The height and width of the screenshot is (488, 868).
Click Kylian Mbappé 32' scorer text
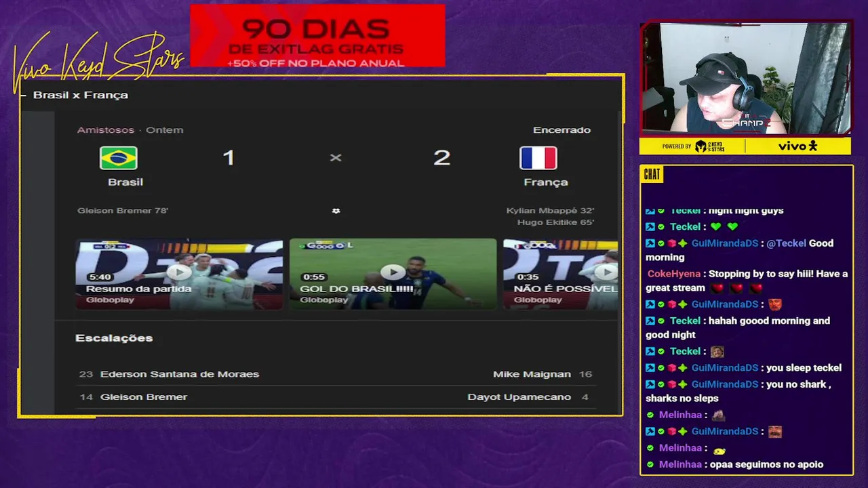pos(550,210)
